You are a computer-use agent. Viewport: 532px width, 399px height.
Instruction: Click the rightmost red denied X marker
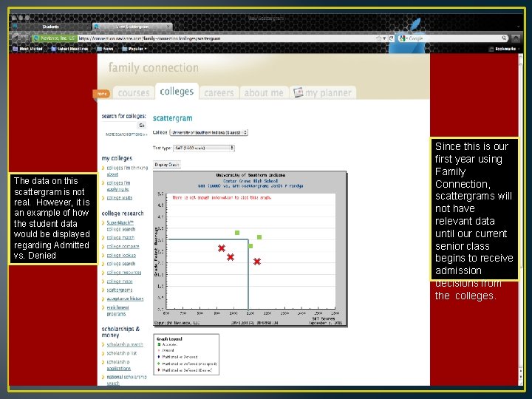pos(257,262)
